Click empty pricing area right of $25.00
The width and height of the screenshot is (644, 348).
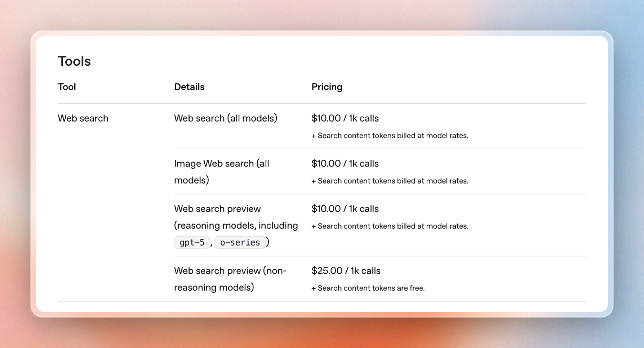pos(483,271)
